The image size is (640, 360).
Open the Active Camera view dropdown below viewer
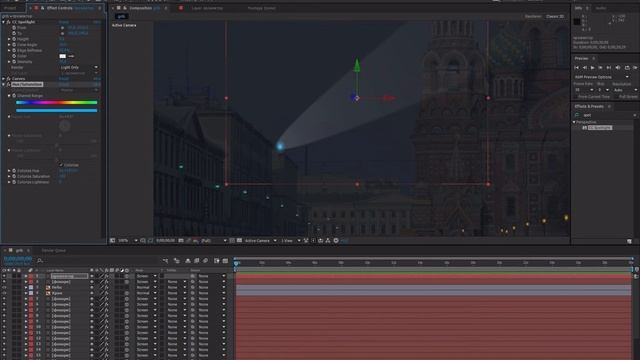point(260,241)
